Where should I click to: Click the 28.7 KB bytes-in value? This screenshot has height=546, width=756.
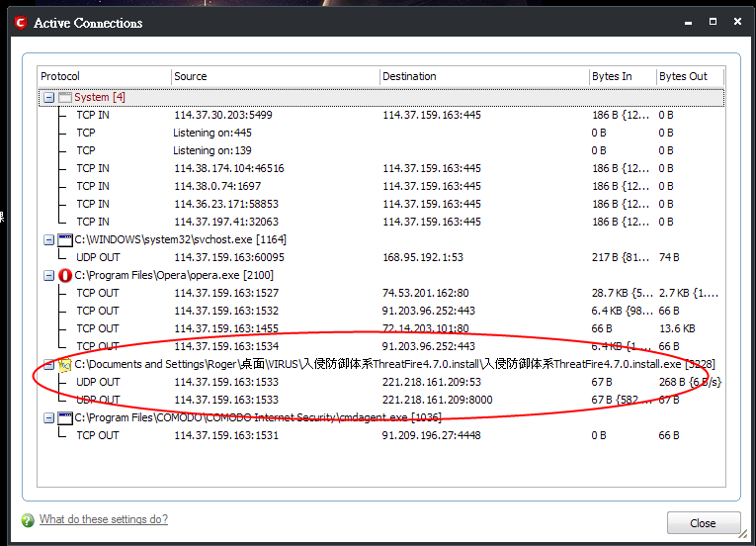623,294
